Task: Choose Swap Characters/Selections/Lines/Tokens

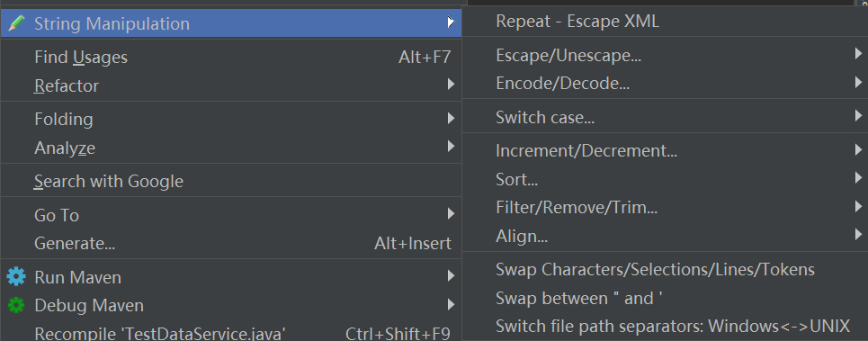Action: click(665, 270)
